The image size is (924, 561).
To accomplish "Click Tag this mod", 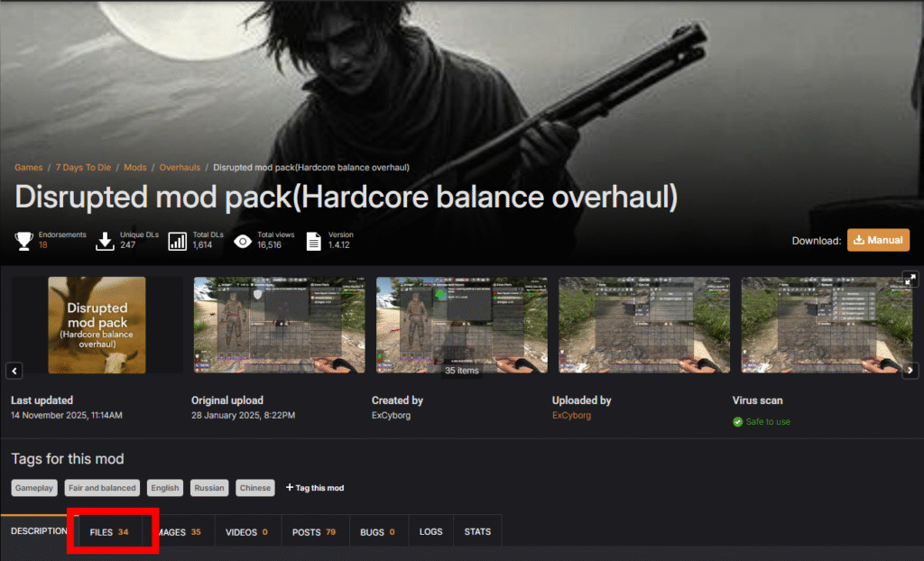I will point(315,488).
